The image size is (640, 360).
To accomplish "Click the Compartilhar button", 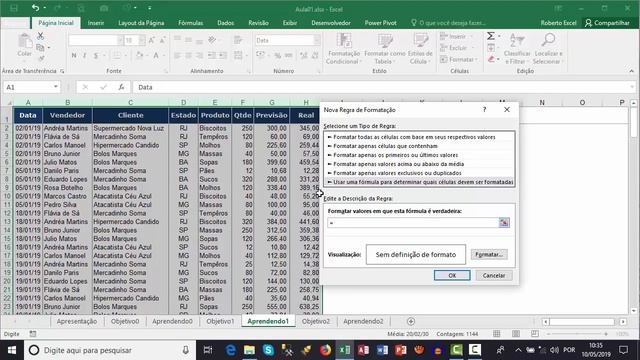I will pos(607,23).
